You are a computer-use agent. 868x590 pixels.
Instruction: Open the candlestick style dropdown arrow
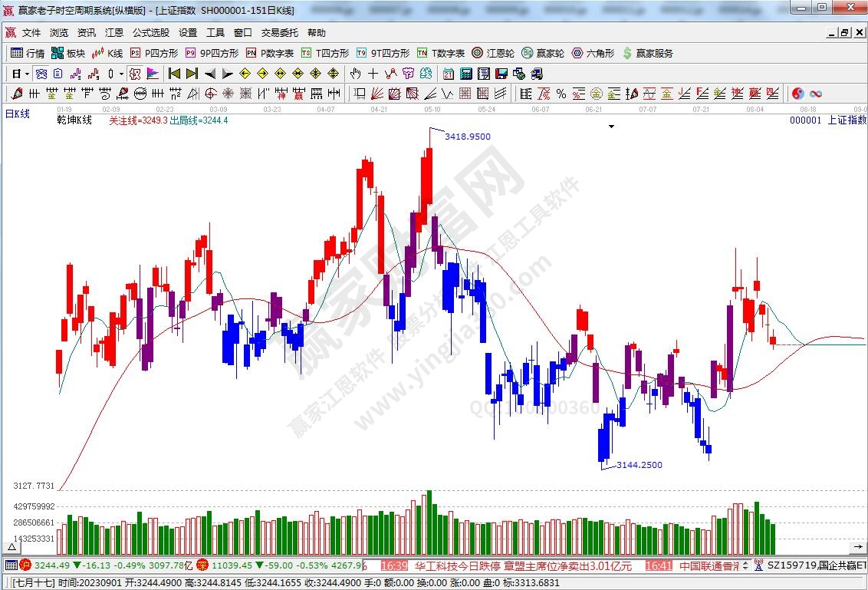[121, 74]
